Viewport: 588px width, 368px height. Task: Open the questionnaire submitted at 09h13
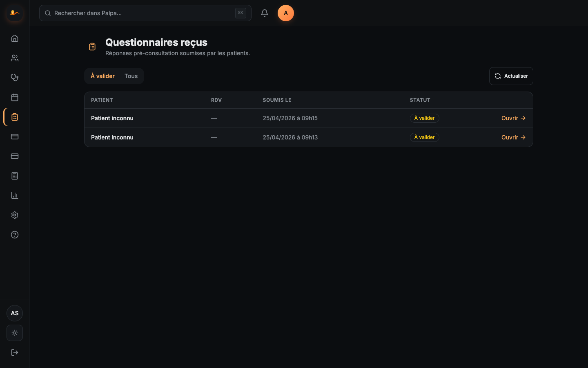coord(513,137)
